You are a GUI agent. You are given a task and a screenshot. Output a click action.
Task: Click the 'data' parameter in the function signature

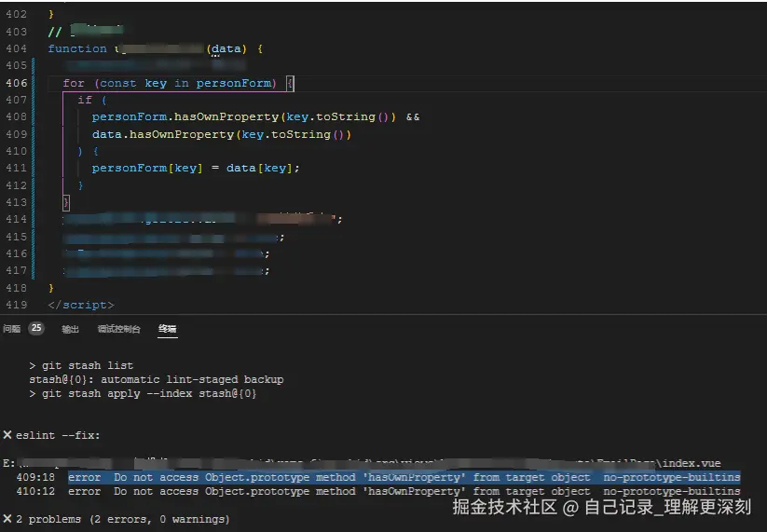(226, 48)
